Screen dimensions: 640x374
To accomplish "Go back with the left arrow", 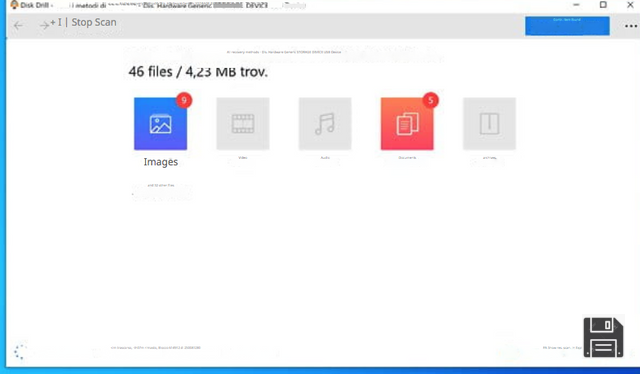I will click(18, 25).
